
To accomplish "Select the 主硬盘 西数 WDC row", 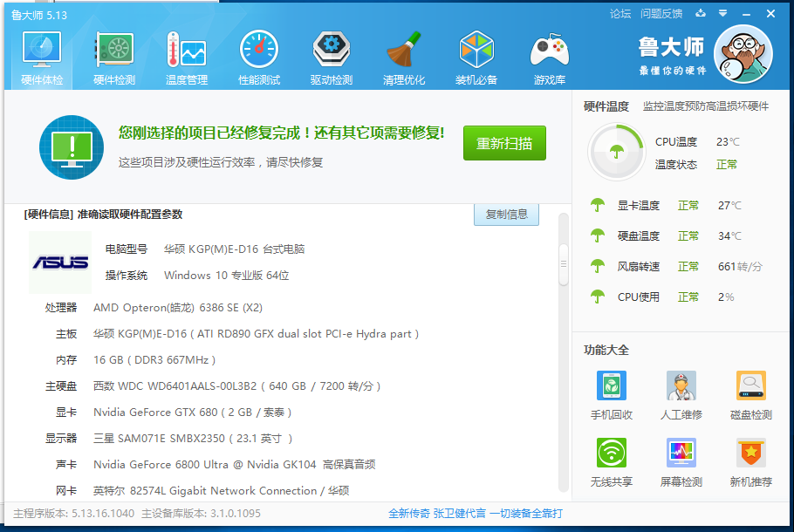I will click(x=213, y=386).
